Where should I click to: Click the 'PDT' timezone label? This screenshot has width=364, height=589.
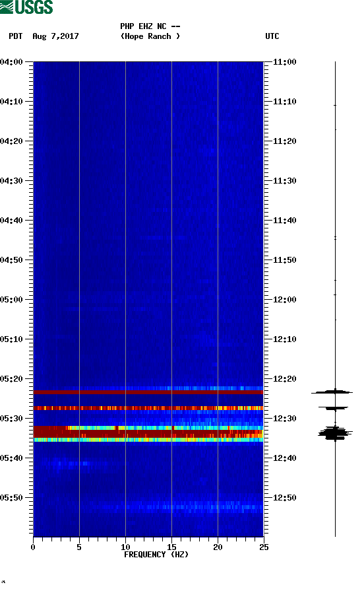pos(15,36)
